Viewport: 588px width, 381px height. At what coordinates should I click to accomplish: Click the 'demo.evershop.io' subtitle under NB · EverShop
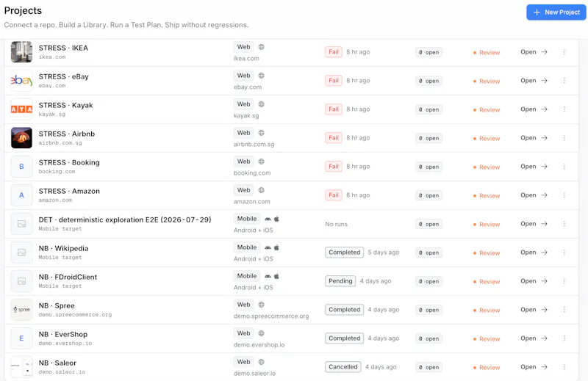tap(65, 343)
